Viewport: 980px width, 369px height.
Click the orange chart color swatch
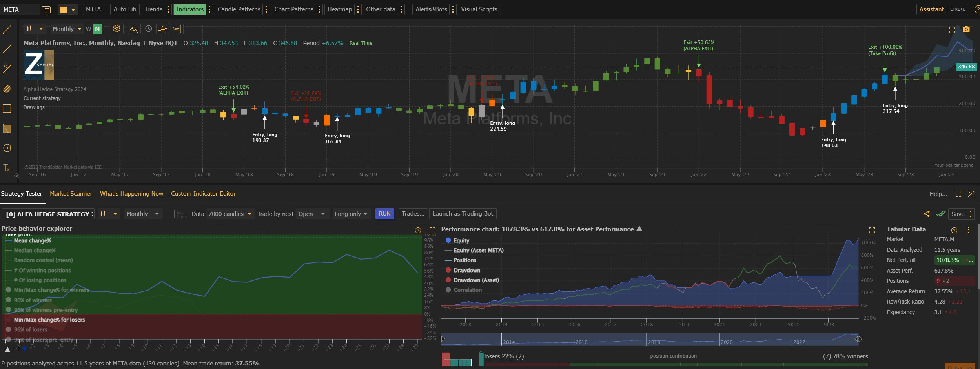point(63,10)
